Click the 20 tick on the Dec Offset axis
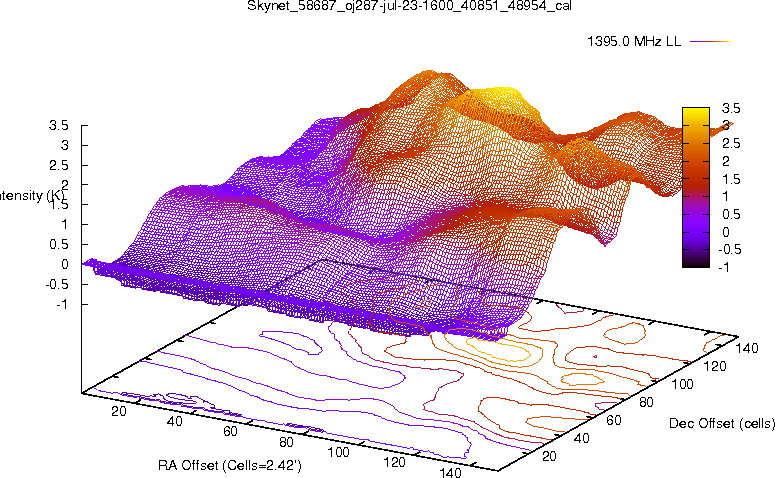 pos(550,456)
